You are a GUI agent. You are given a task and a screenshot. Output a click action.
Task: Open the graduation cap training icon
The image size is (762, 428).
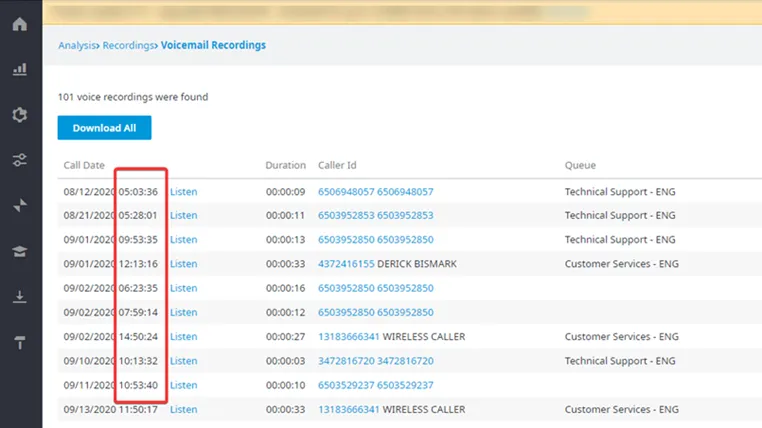[x=19, y=251]
